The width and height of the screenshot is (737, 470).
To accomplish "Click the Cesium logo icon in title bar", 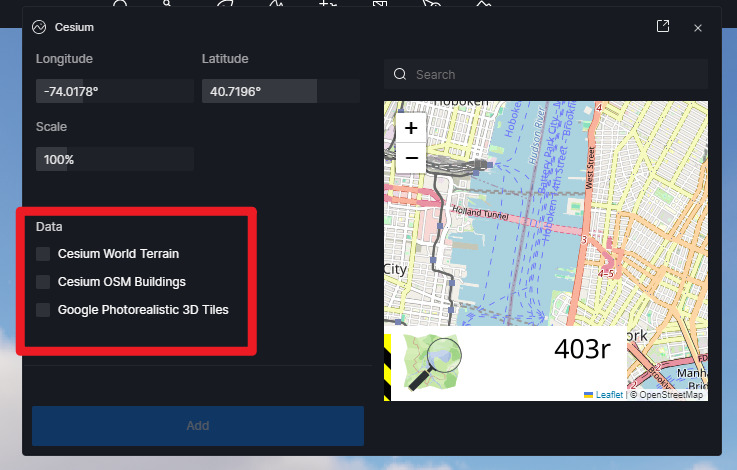I will tap(40, 28).
